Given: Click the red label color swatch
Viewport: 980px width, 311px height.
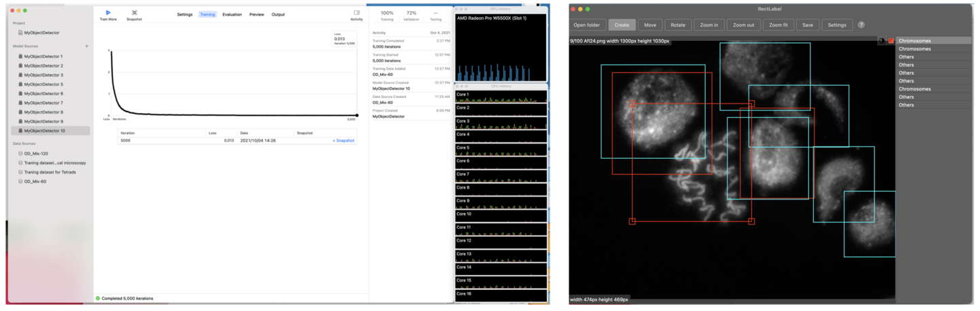Looking at the screenshot, I should [891, 41].
